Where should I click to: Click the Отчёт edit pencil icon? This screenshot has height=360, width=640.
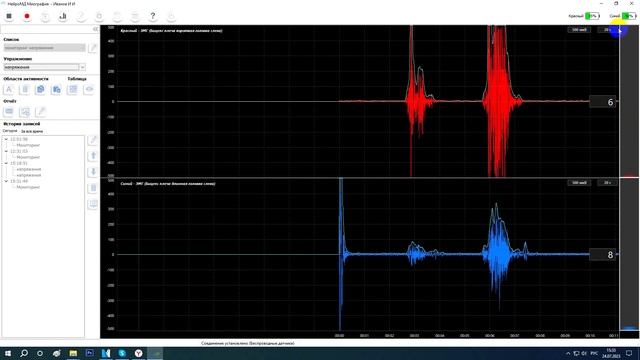(x=40, y=111)
